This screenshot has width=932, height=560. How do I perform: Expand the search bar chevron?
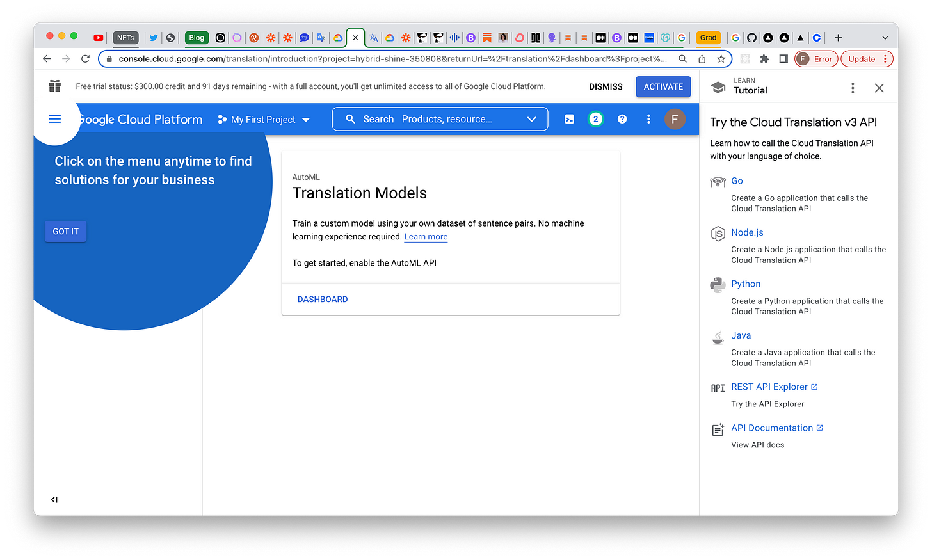pyautogui.click(x=531, y=119)
